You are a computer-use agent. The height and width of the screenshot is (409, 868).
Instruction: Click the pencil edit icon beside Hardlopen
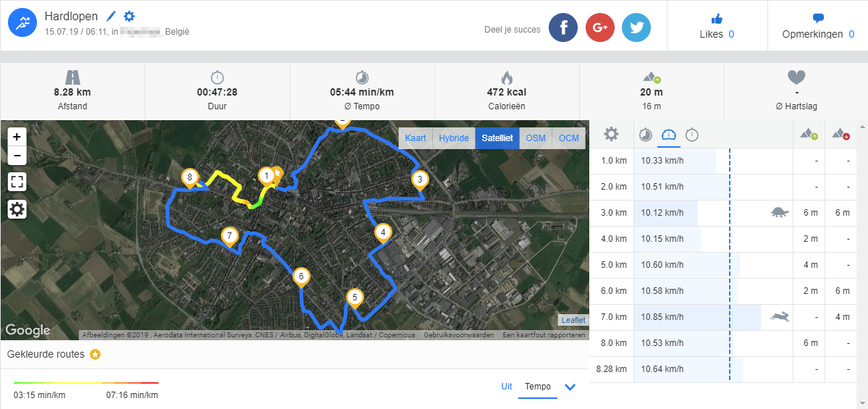point(111,16)
